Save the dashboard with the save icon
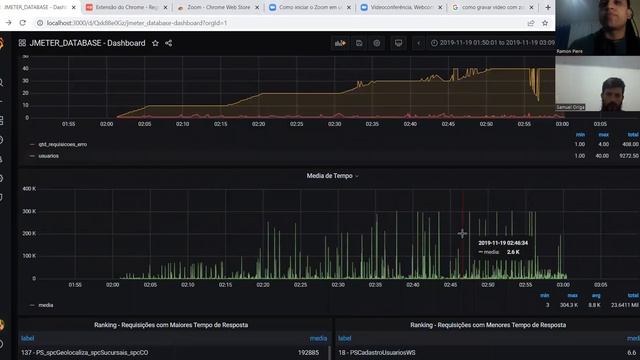Screen dimensions: 640x360 (359, 43)
